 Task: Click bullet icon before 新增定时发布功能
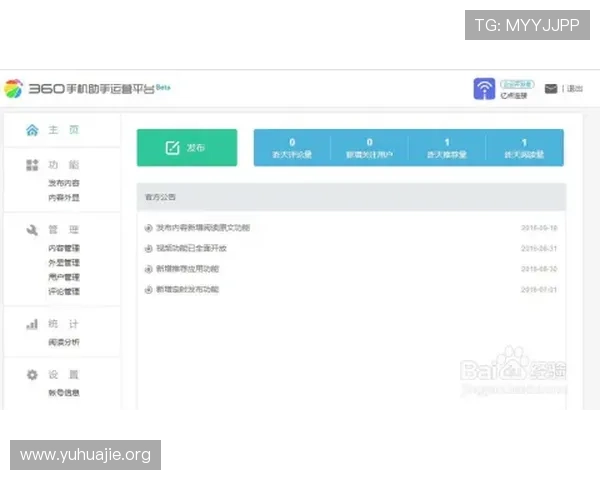(x=148, y=290)
